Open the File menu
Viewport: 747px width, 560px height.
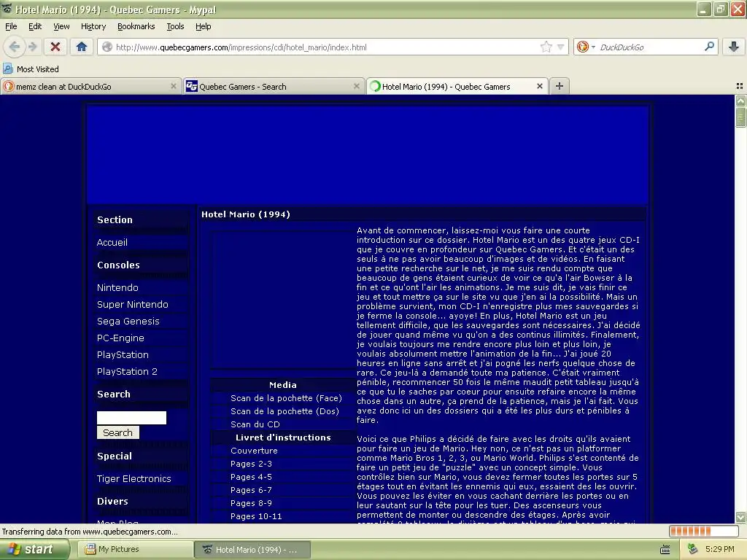click(11, 26)
